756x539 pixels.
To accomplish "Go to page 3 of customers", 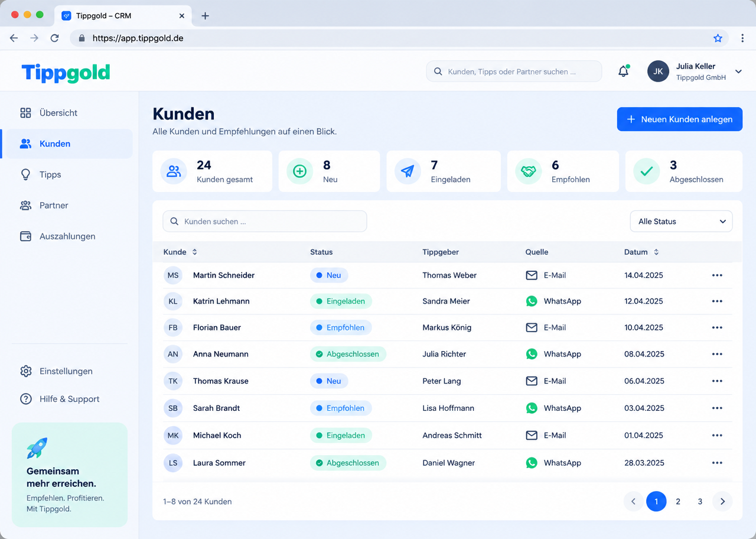I will coord(700,501).
